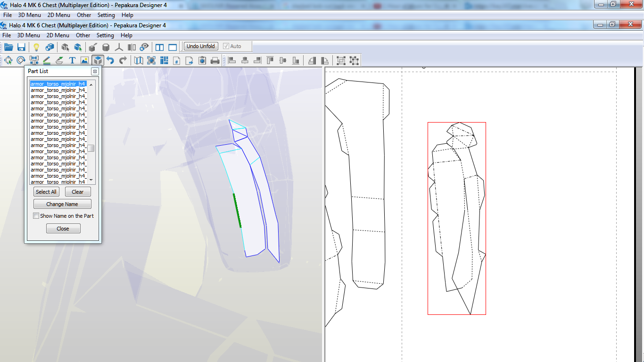Viewport: 644px width, 362px height.
Task: Select the gray cube with cursor tool
Action: point(65,47)
